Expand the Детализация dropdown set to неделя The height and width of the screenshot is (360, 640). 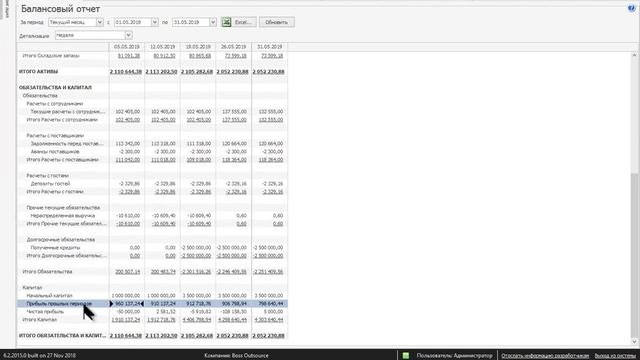click(129, 36)
